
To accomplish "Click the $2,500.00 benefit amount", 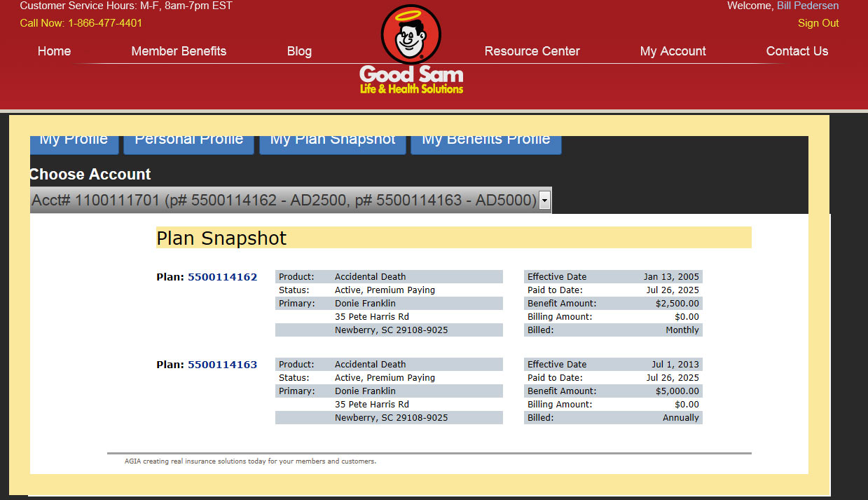I will pos(677,304).
